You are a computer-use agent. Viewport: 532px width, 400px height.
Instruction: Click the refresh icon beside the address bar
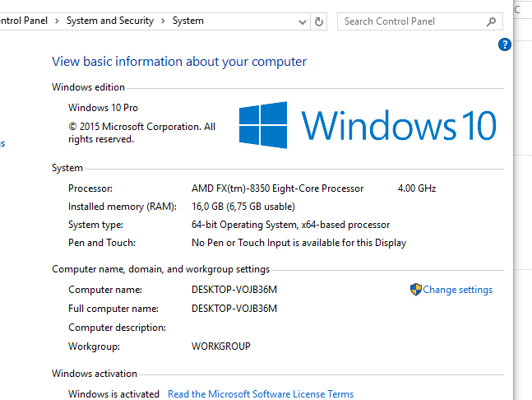tap(318, 21)
